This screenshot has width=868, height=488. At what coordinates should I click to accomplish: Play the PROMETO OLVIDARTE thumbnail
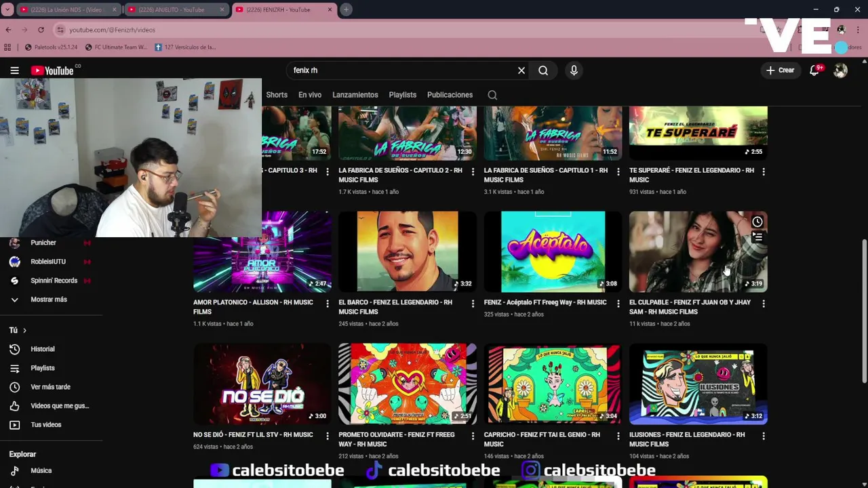pyautogui.click(x=408, y=384)
